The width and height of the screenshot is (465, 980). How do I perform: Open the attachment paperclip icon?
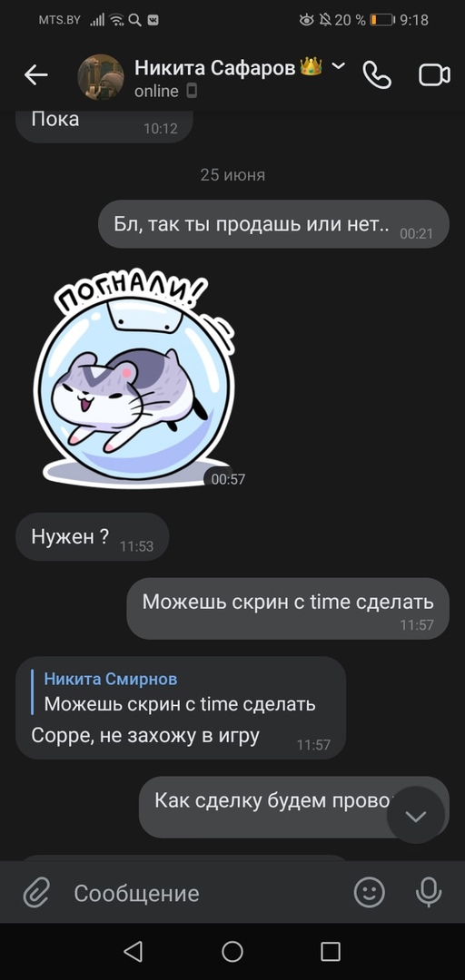[36, 892]
